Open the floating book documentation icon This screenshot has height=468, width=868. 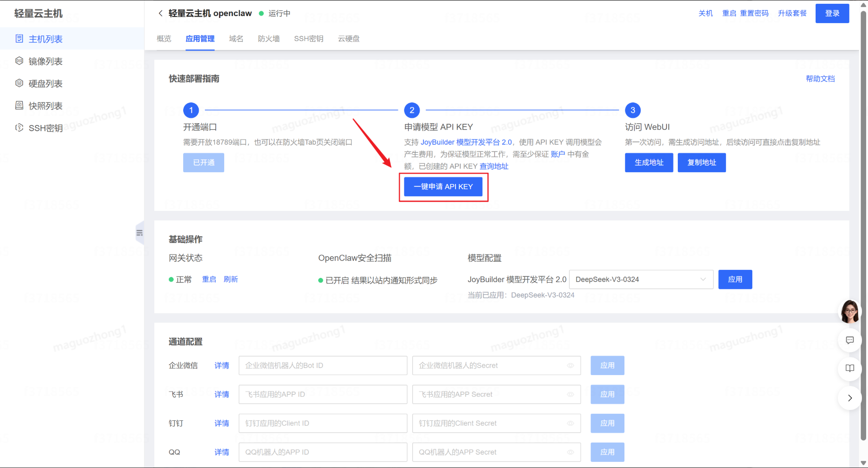tap(850, 368)
